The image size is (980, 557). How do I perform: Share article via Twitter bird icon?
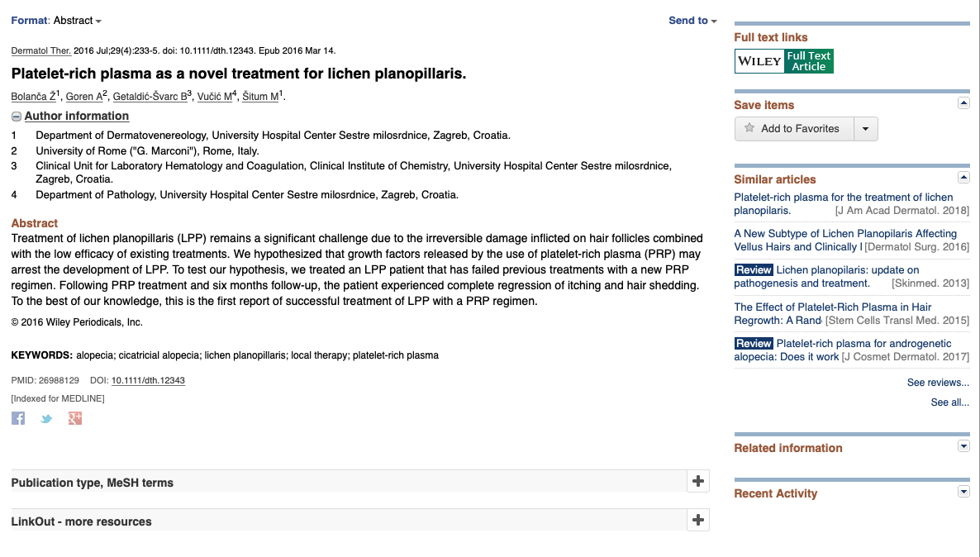46,418
